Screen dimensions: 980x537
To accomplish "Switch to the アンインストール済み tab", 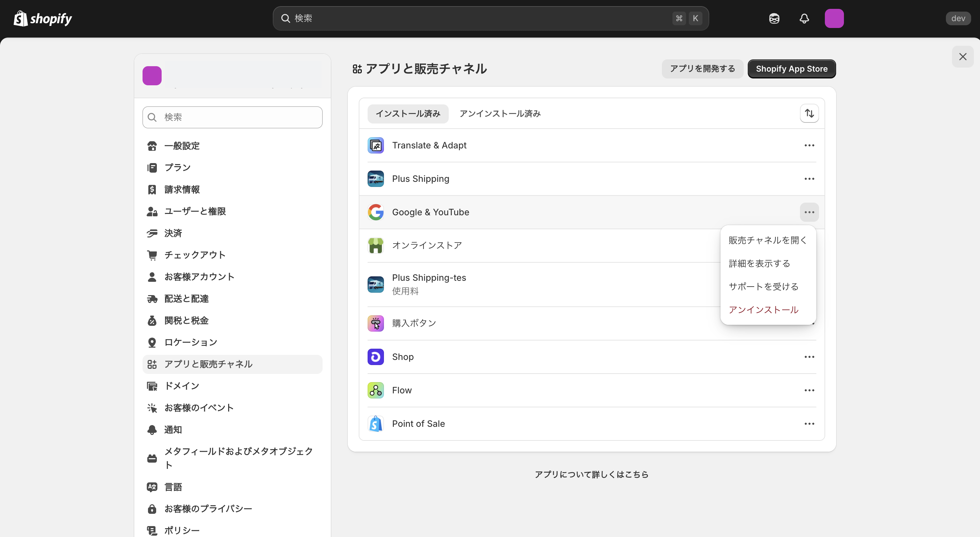I will [x=500, y=113].
